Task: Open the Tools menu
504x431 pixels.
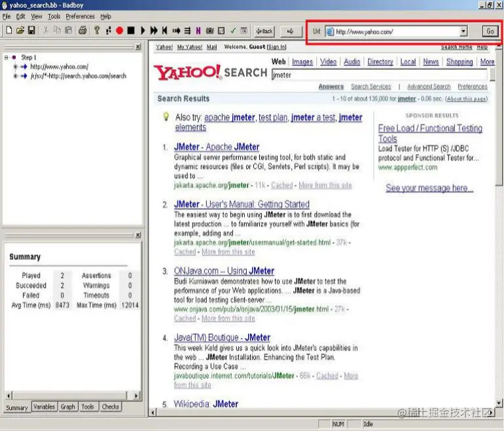Action: tap(54, 16)
